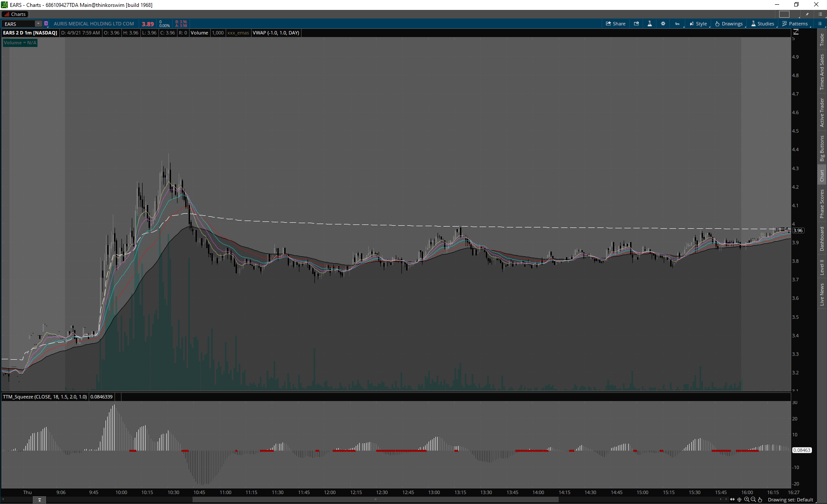The image size is (827, 504).
Task: Switch to the Active Trader side tab
Action: 822,112
